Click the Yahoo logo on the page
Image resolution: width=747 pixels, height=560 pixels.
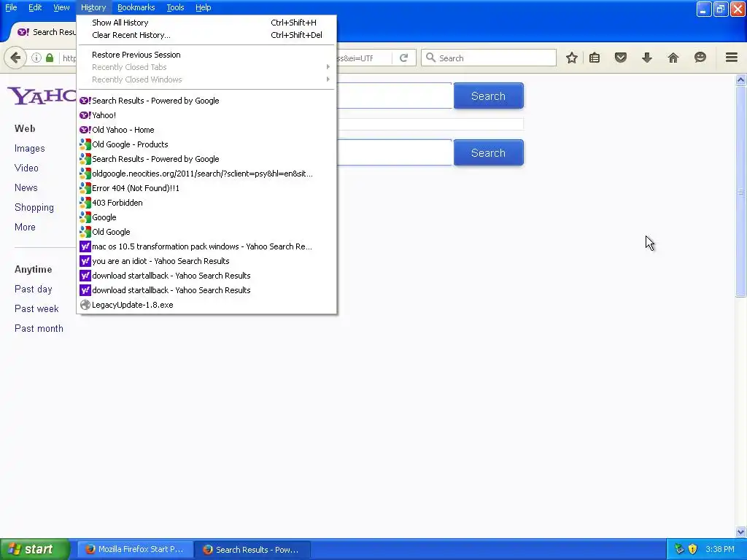(42, 96)
